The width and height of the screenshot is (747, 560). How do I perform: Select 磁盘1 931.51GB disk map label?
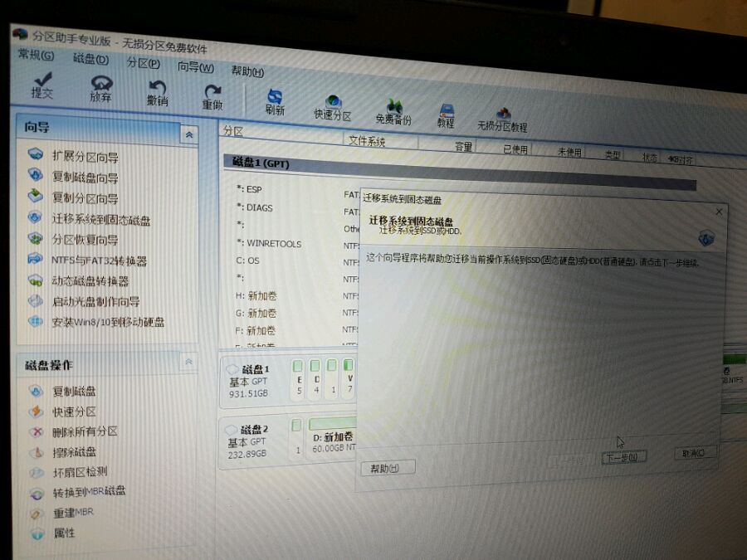[249, 382]
